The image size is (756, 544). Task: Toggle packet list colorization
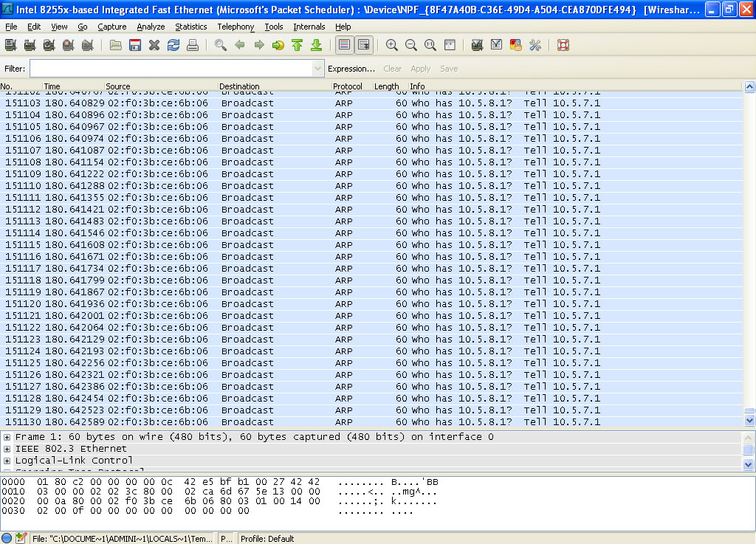click(343, 45)
